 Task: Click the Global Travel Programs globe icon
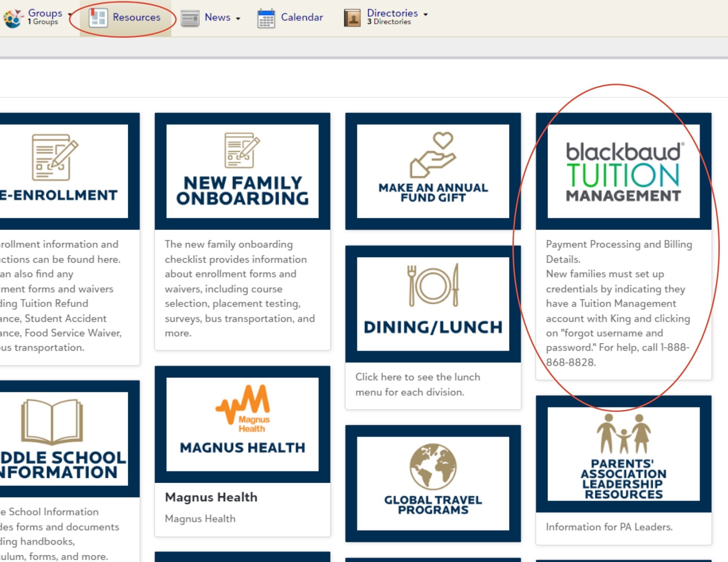(433, 466)
